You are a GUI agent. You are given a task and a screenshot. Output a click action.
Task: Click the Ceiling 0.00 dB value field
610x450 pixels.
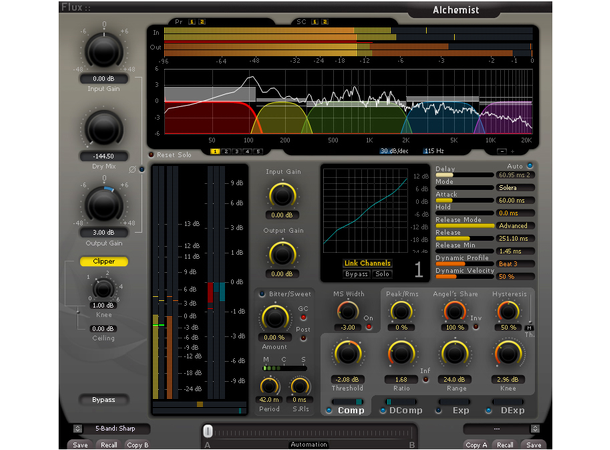tap(103, 329)
